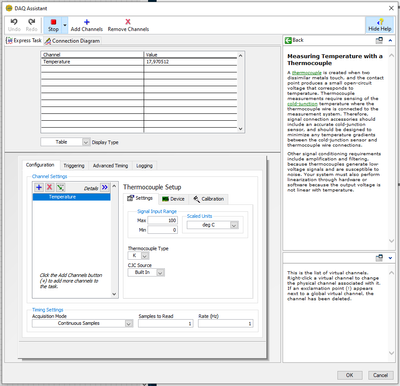Click the green channel list icon
The width and height of the screenshot is (400, 386).
click(x=60, y=187)
